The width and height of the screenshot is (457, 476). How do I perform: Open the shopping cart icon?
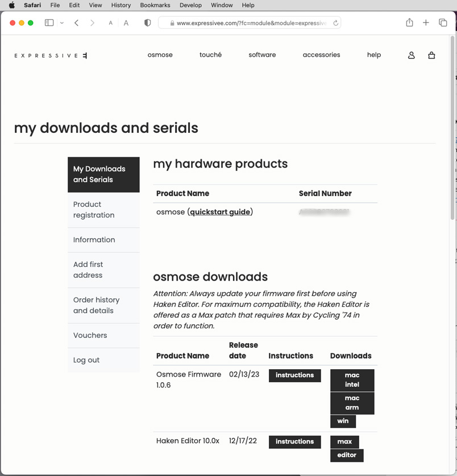coord(431,55)
